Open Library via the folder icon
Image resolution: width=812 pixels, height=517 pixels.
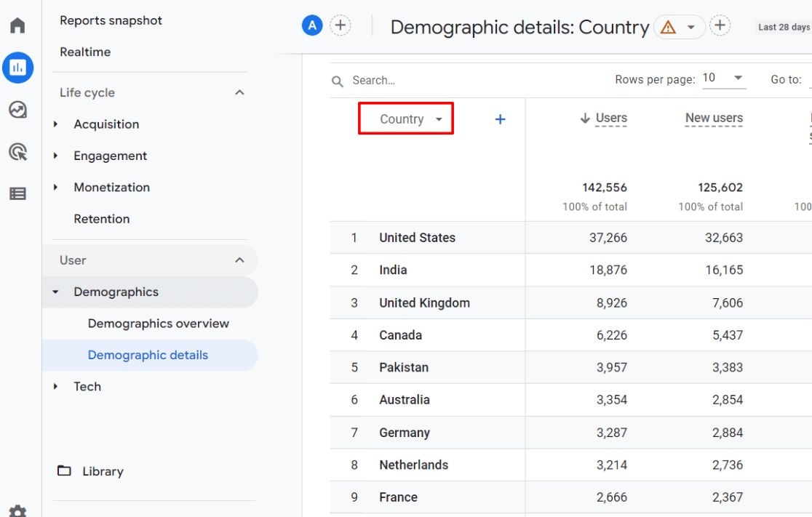tap(63, 471)
